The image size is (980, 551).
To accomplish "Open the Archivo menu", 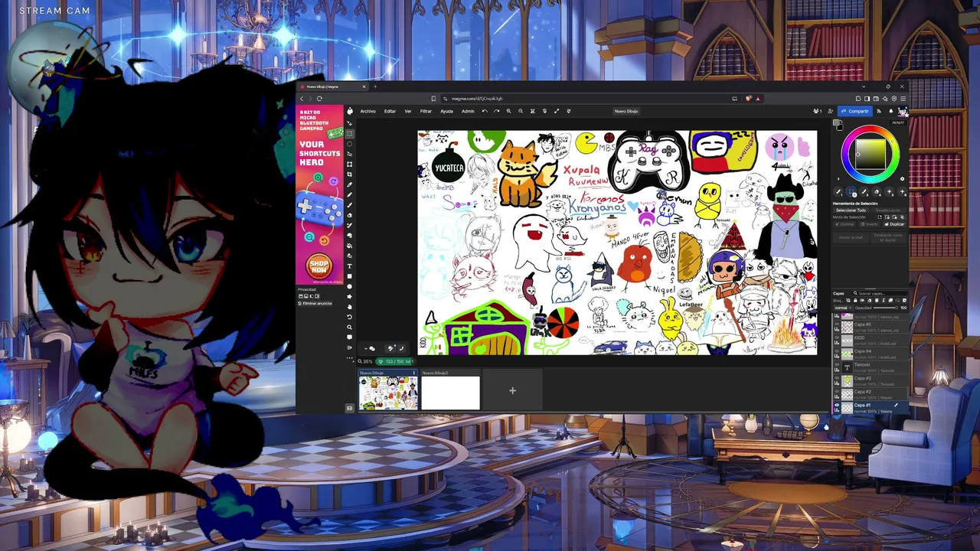I will pyautogui.click(x=368, y=111).
